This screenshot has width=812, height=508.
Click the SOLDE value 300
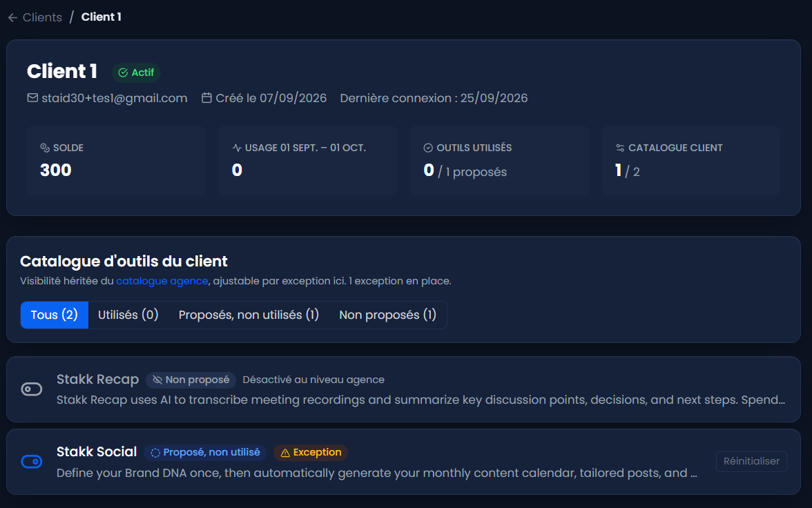56,170
